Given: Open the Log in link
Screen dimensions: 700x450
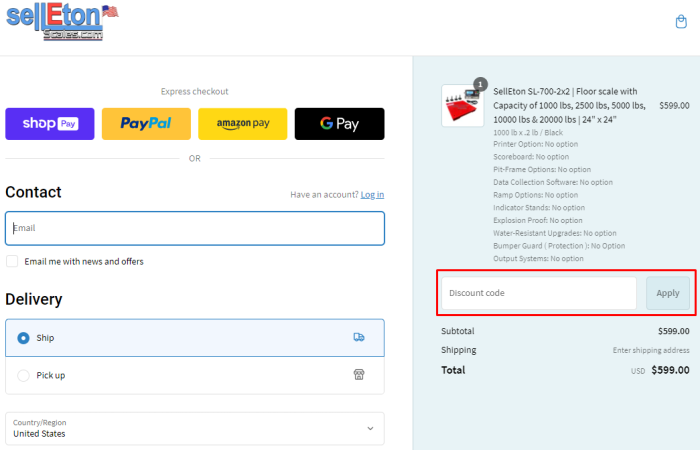Looking at the screenshot, I should [372, 195].
